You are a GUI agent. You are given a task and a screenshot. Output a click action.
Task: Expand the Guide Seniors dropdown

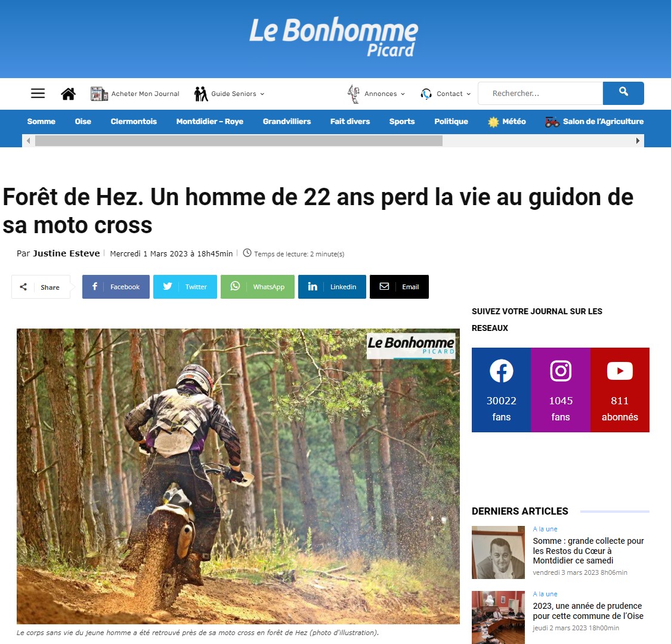(230, 94)
